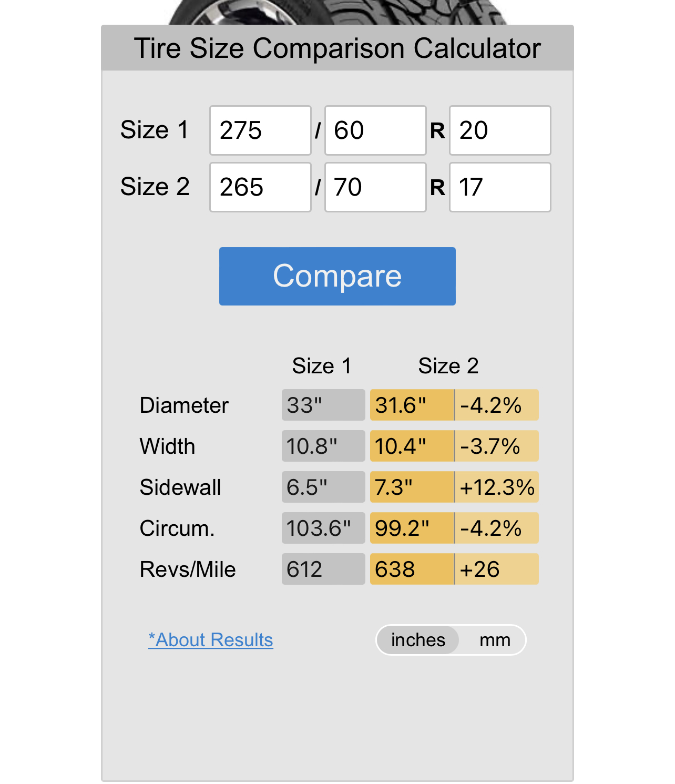Click the Size 1 Revs/Mile value 612

(x=323, y=569)
